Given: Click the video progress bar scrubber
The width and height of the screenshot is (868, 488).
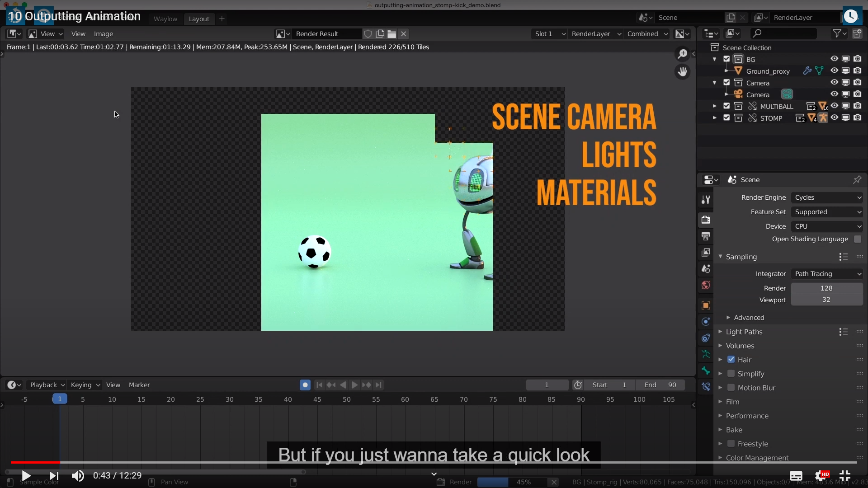Looking at the screenshot, I should point(59,462).
